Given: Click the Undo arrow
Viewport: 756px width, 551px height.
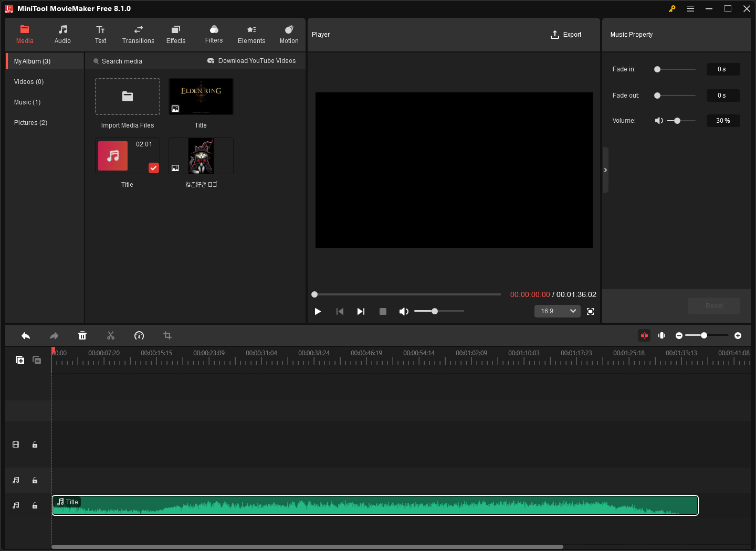Looking at the screenshot, I should click(x=26, y=336).
